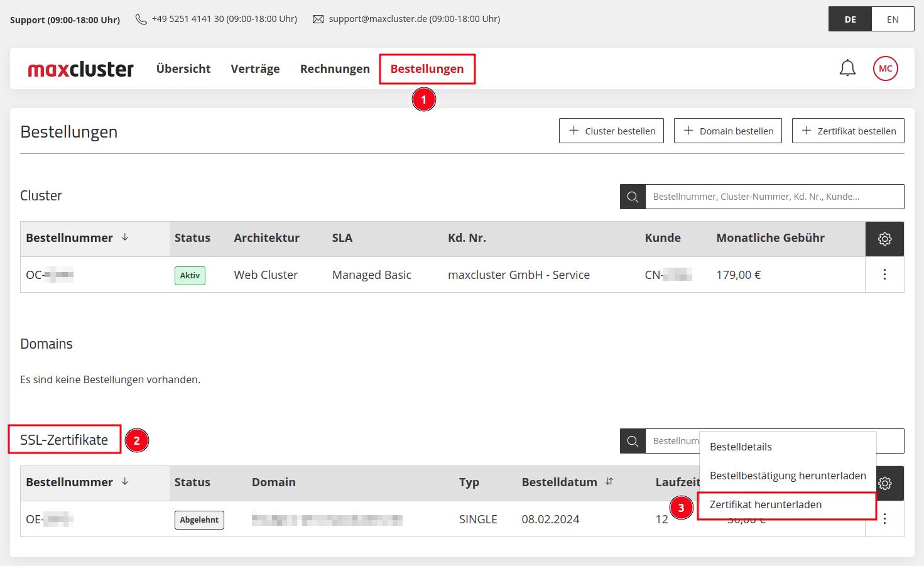Focus the Cluster search input field
Image resolution: width=924 pixels, height=566 pixels.
pos(775,197)
